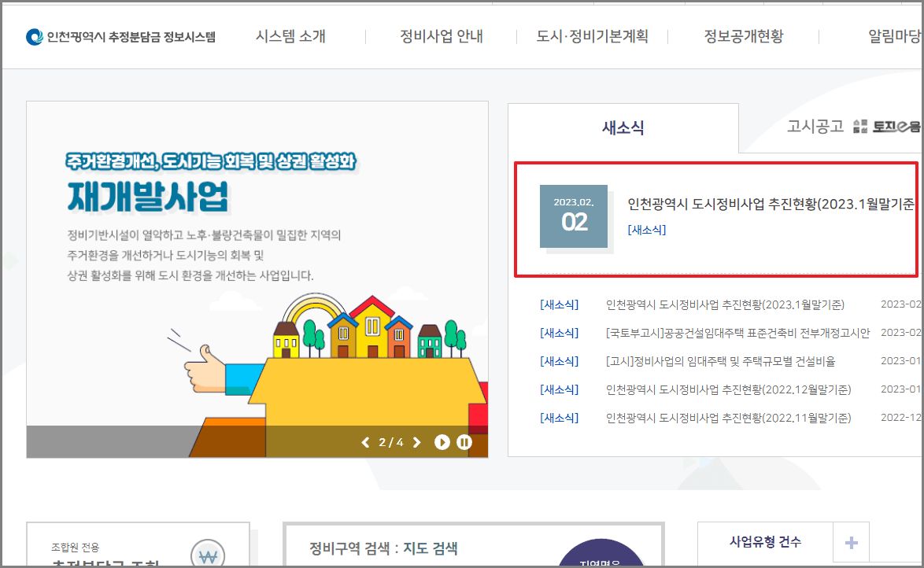Pause the rotating banner

(x=464, y=441)
